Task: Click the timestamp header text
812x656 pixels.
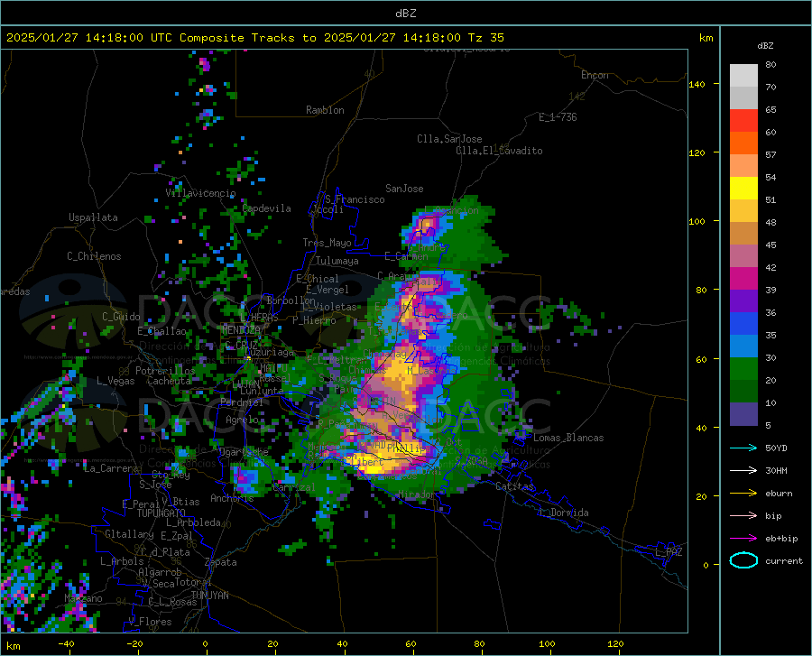Action: point(254,38)
